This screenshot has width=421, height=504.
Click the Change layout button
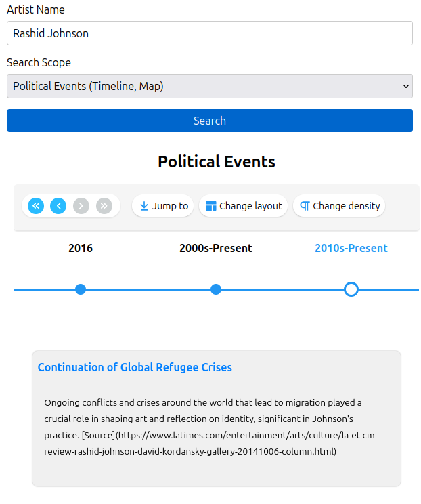coord(244,206)
